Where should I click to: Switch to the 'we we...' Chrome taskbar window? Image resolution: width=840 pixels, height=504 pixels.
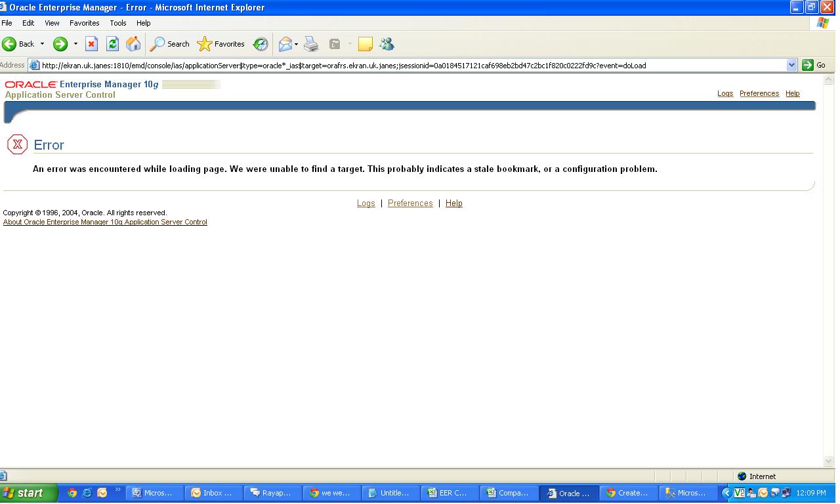pyautogui.click(x=332, y=493)
